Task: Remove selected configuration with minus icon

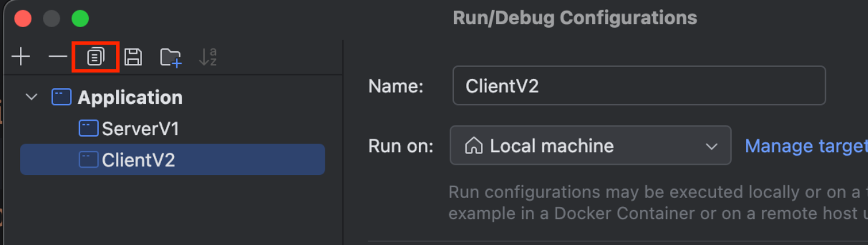Action: (x=58, y=57)
